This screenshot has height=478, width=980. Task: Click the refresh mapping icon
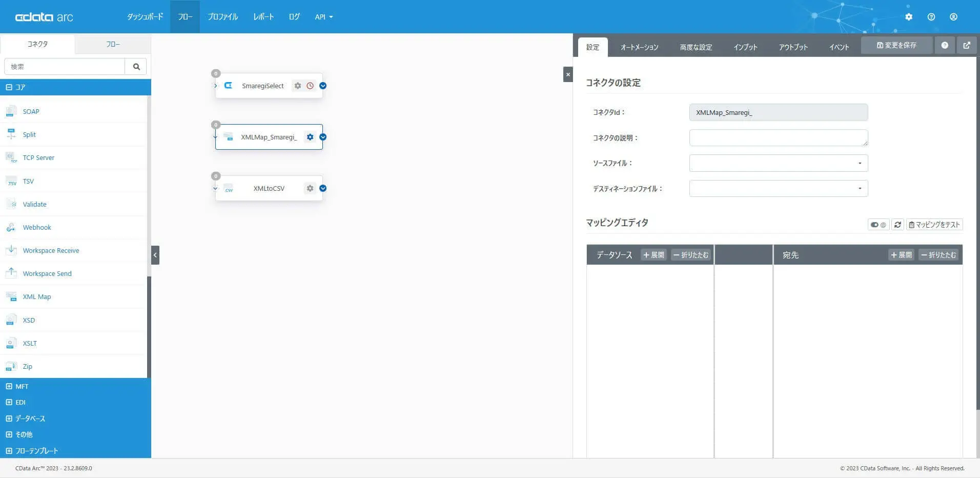click(x=897, y=225)
